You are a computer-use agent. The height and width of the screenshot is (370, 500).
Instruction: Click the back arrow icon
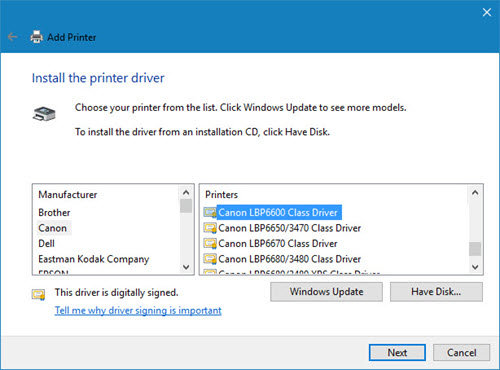tap(12, 37)
